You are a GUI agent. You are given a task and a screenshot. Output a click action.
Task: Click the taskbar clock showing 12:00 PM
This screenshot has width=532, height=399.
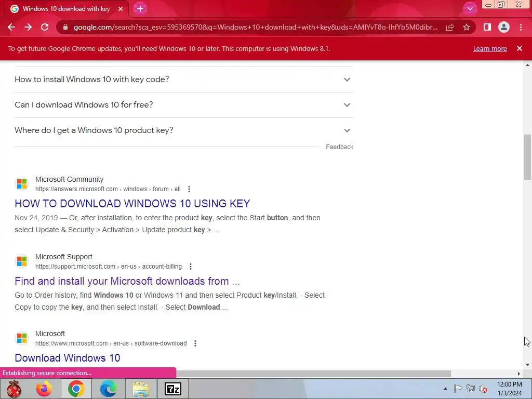click(510, 389)
